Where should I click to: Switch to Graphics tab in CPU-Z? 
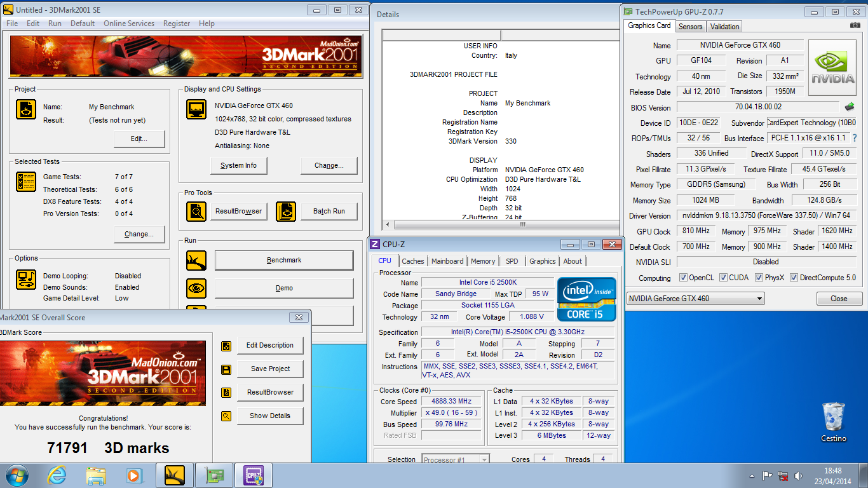(x=543, y=261)
